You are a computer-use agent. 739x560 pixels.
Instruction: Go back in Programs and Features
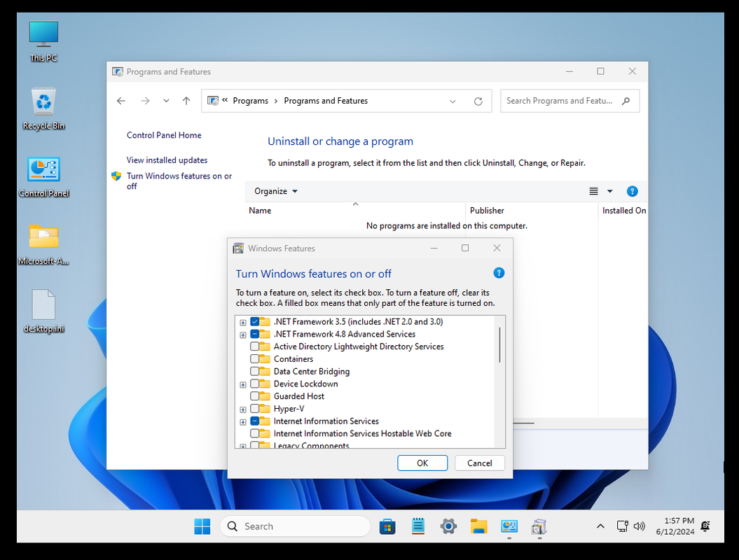(121, 101)
